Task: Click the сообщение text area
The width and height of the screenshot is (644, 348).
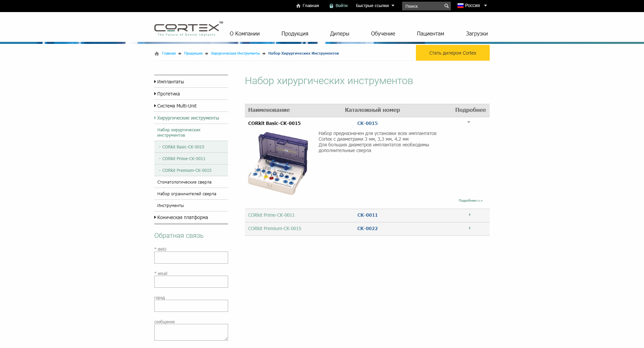Action: 191,332
